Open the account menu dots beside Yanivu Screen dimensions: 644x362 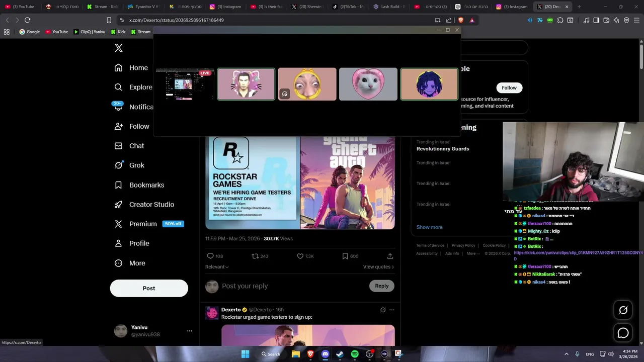[x=190, y=331]
